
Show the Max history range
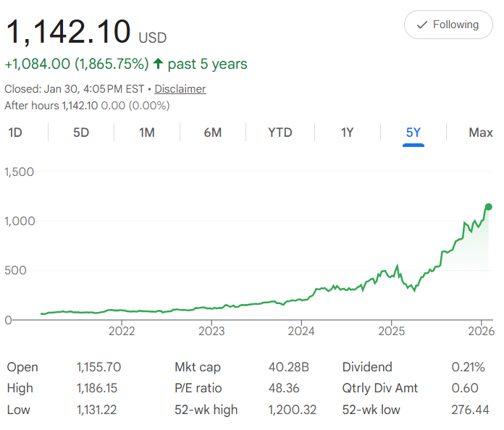(481, 132)
